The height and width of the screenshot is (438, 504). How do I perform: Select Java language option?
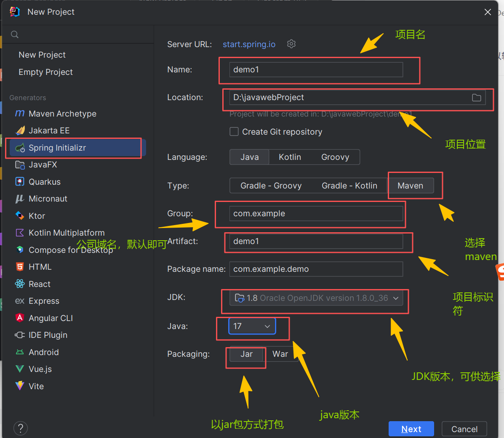(249, 157)
